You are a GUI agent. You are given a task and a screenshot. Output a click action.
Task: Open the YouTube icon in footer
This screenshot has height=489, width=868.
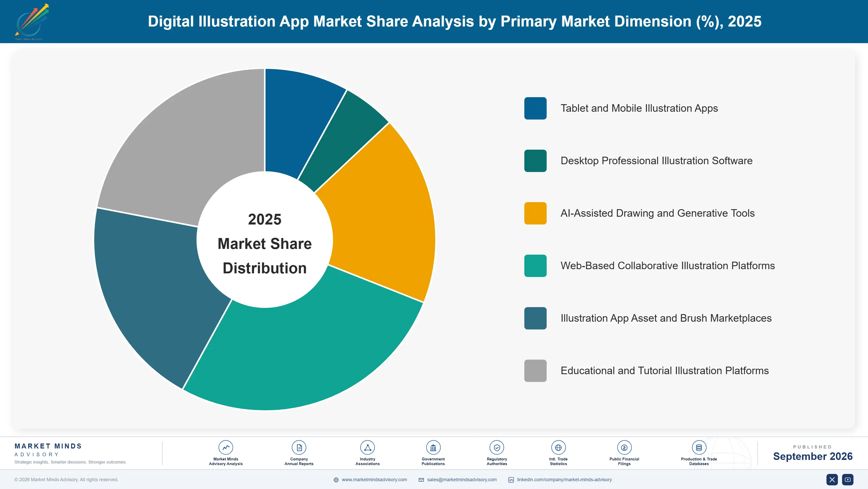pos(848,480)
